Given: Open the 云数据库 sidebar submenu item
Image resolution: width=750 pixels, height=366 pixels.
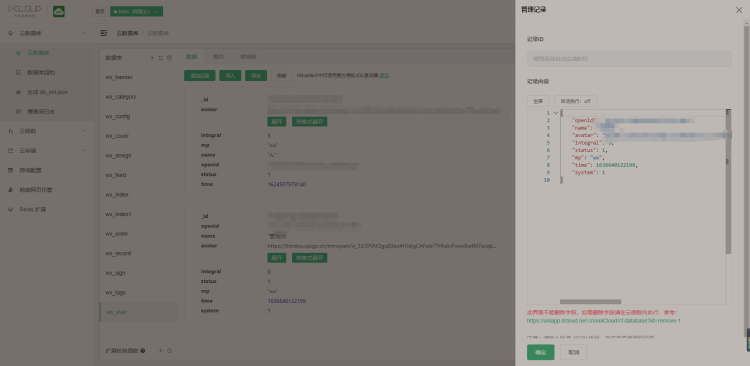Looking at the screenshot, I should (47, 53).
